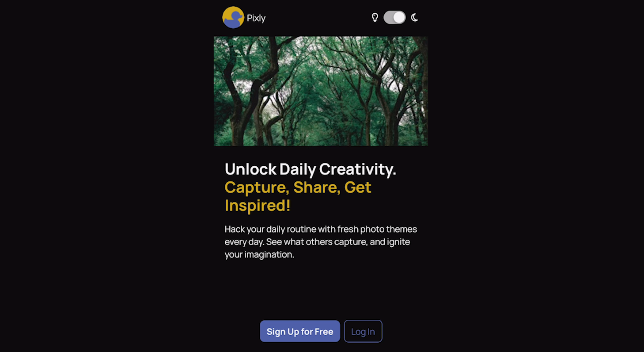Click the word "Creativity." in the white heading
644x352 pixels.
coord(358,169)
